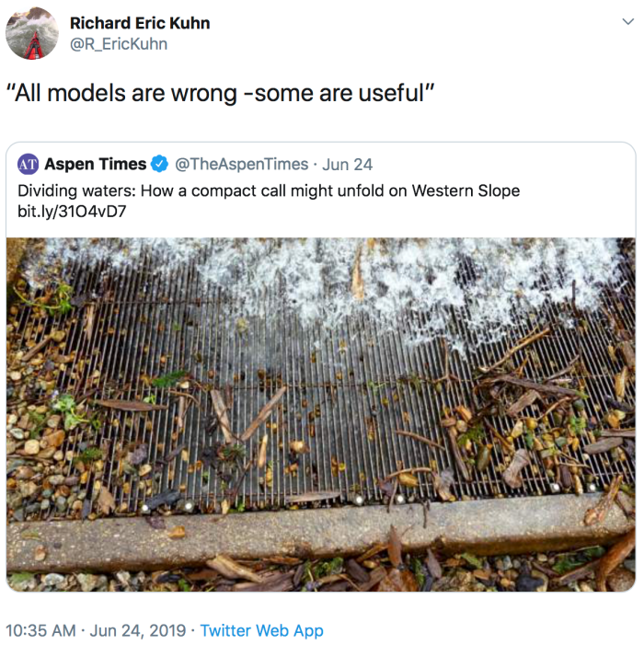This screenshot has width=644, height=645.
Task: Expand the tweet options chevron
Action: [x=627, y=22]
